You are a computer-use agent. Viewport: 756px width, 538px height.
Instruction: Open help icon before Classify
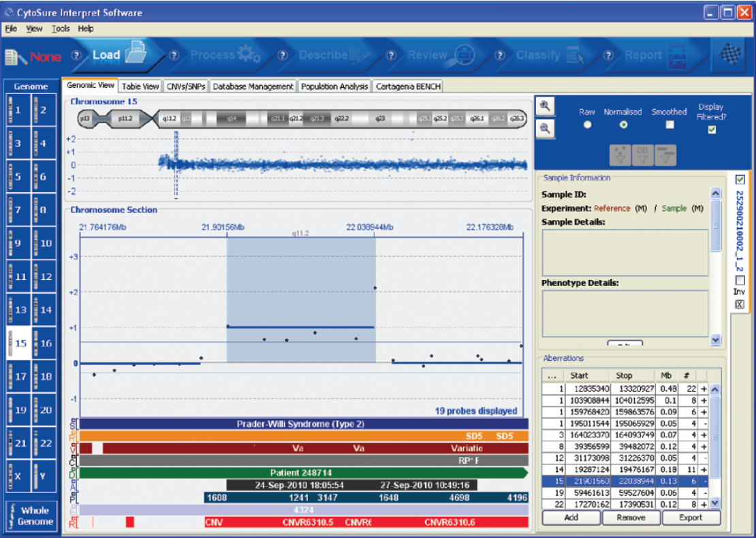point(499,55)
